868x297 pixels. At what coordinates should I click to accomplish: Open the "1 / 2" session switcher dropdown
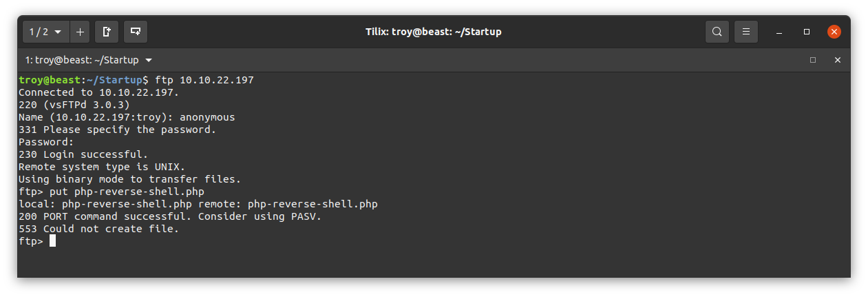tap(46, 32)
